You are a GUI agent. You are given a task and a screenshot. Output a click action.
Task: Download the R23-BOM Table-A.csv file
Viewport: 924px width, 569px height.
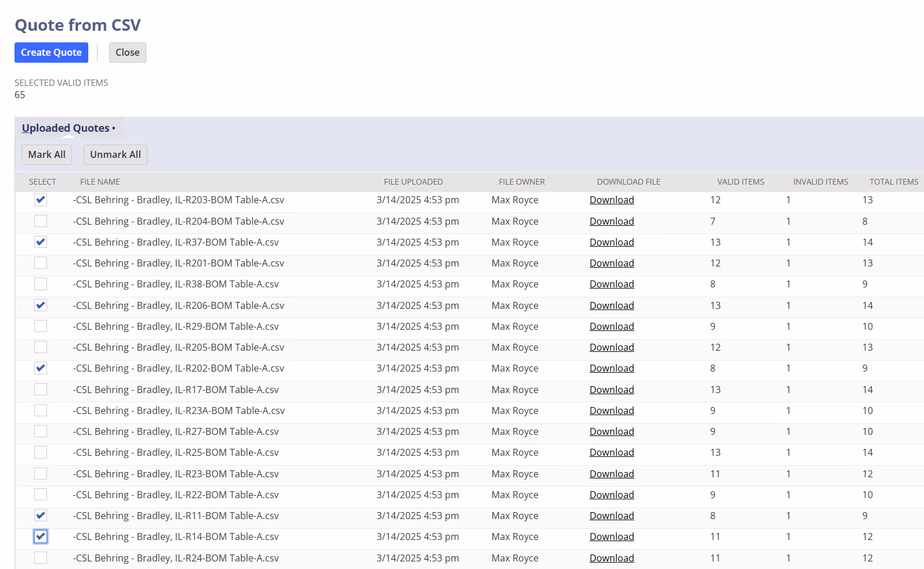[612, 474]
